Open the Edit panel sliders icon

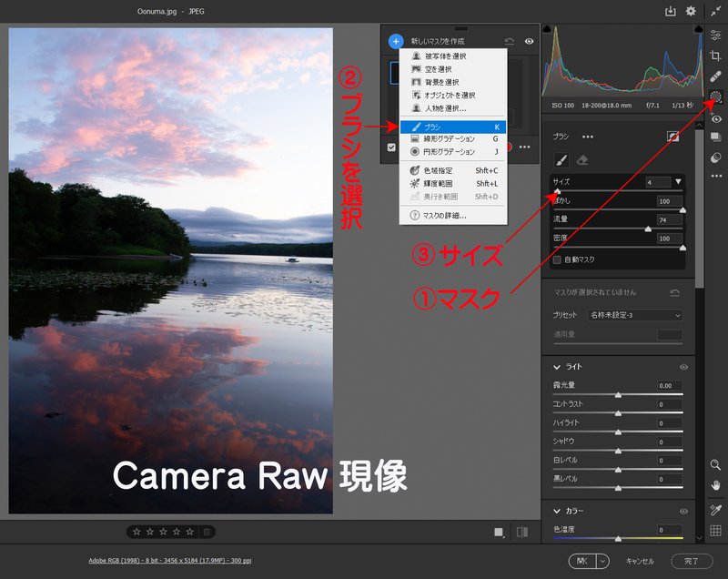point(715,35)
